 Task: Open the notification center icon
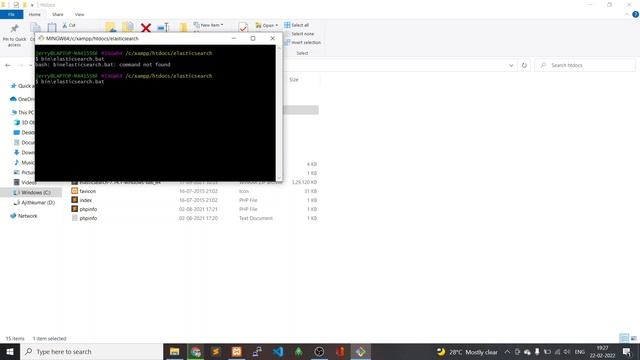(627, 351)
